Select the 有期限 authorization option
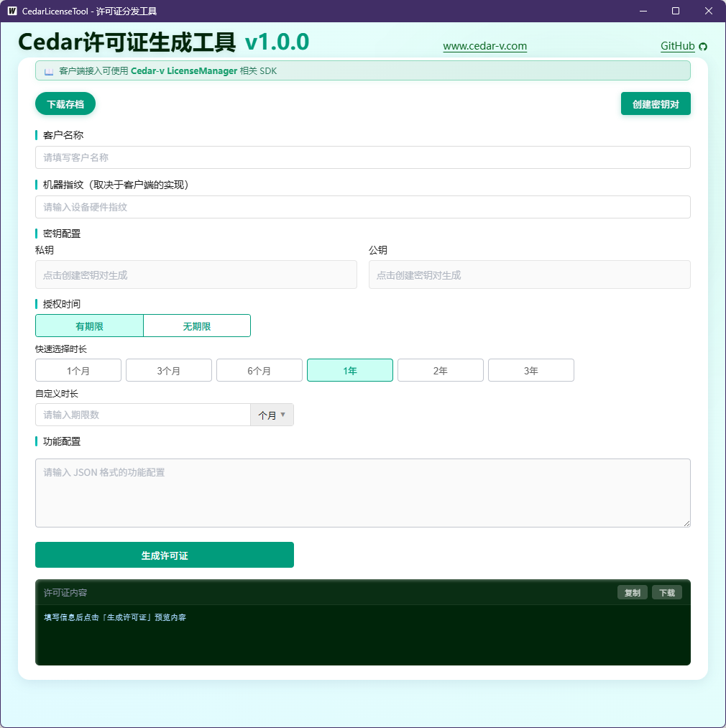Image resolution: width=726 pixels, height=728 pixels. click(x=89, y=326)
